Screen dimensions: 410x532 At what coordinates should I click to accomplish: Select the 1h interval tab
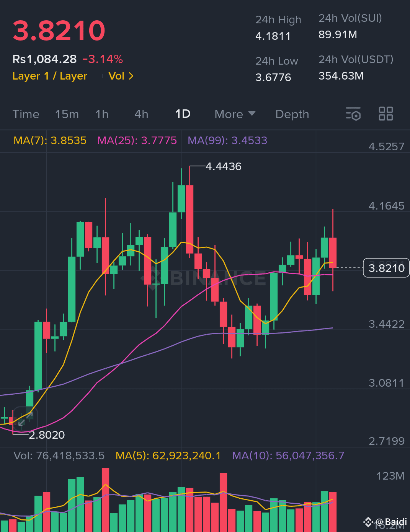coord(102,114)
